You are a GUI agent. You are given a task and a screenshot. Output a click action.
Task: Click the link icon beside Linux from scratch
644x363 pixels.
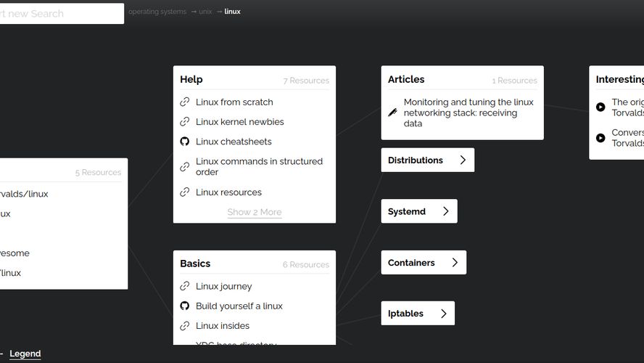point(185,102)
